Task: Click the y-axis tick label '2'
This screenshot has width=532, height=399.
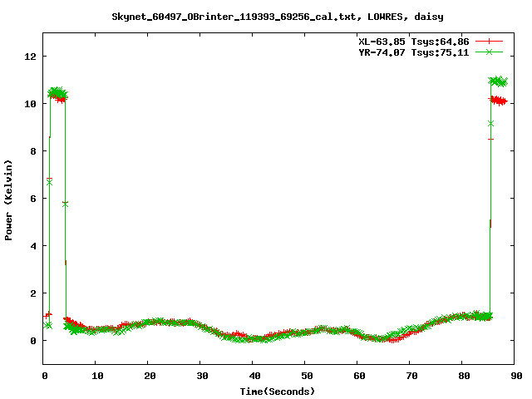Action: tap(33, 293)
